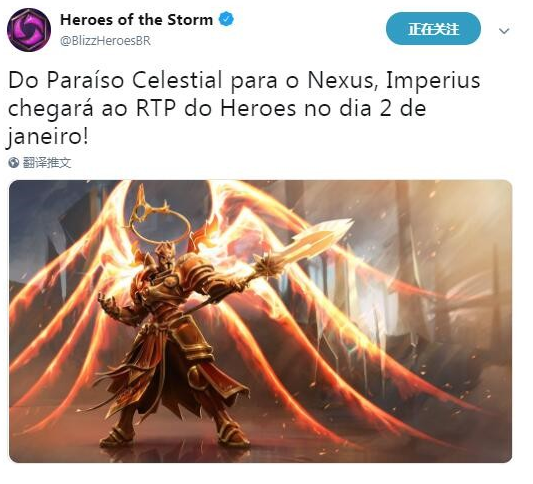This screenshot has height=484, width=533.
Task: Open the Heroes of the Storm display name
Action: pos(136,20)
